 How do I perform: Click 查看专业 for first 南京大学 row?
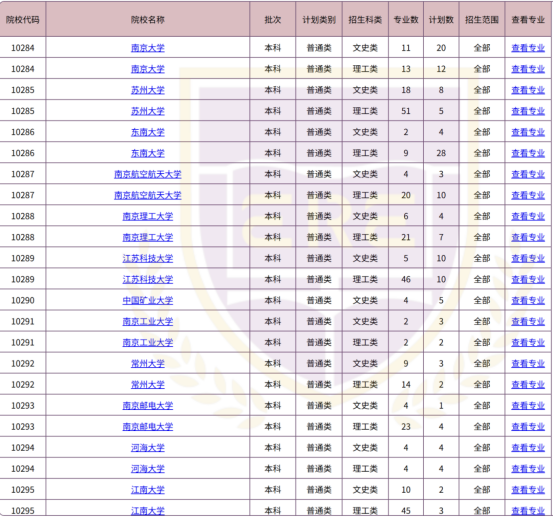click(528, 48)
